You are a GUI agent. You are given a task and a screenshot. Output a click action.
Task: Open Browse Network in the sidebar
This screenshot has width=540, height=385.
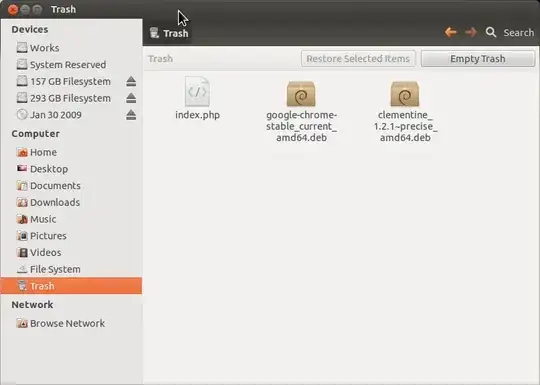click(x=71, y=323)
